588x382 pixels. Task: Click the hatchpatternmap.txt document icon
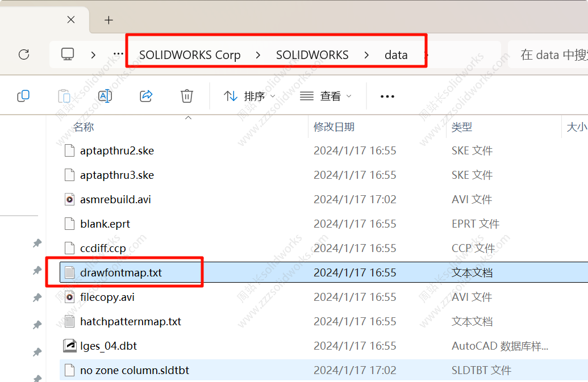point(69,321)
